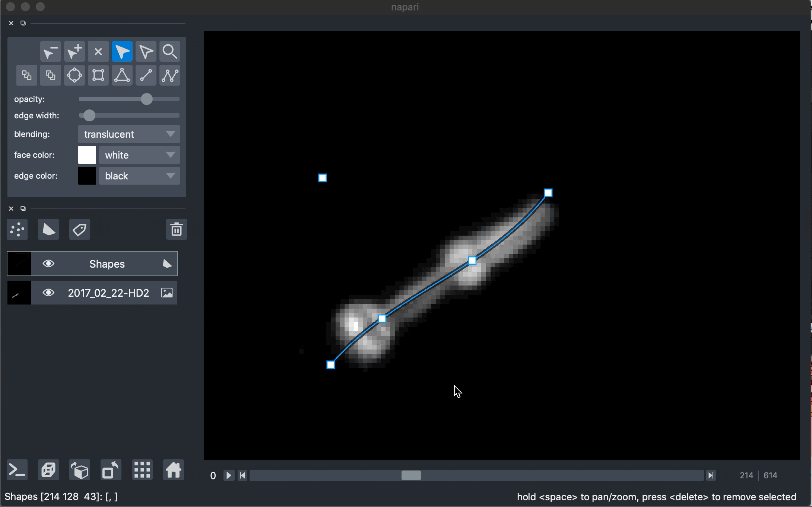Create a new labels layer
Viewport: 812px width, 507px height.
pos(80,229)
